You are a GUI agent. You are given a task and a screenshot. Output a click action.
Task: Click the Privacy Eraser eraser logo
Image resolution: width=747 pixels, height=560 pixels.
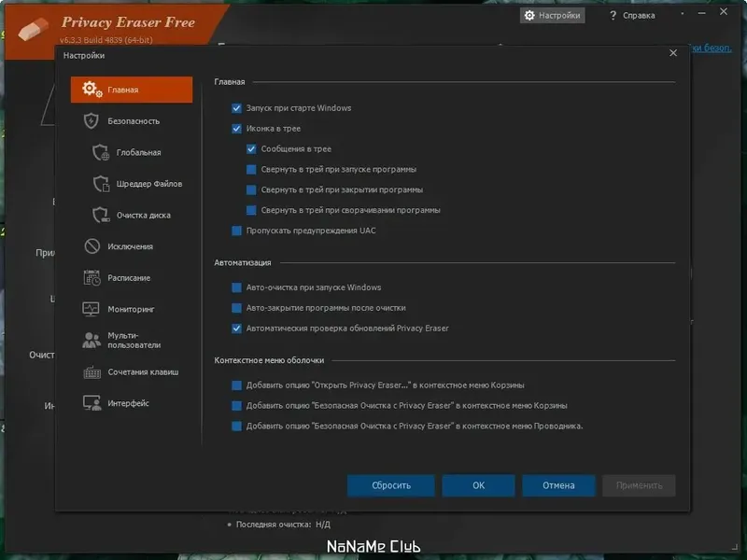[33, 29]
